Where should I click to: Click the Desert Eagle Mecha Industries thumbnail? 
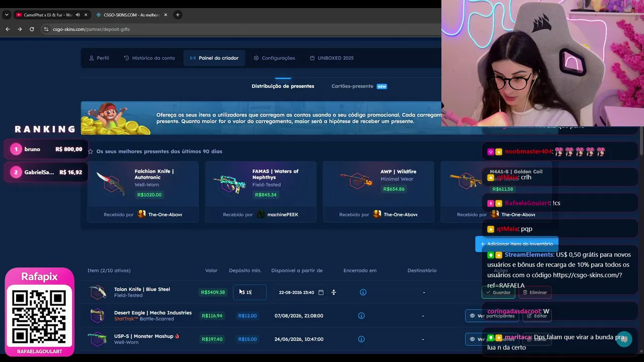click(x=98, y=316)
